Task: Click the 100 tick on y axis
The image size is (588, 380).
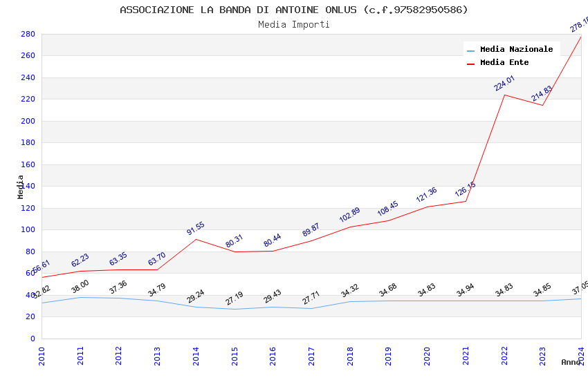Action: (28, 230)
